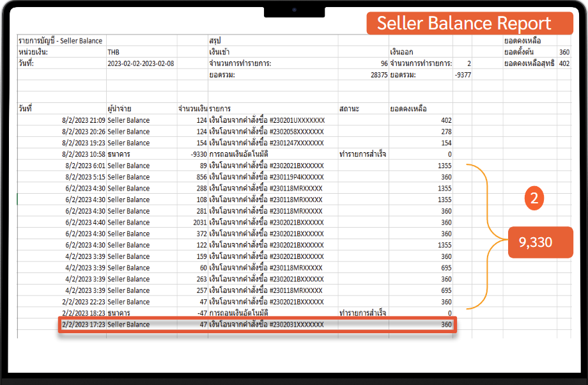The width and height of the screenshot is (588, 385).
Task: Click the "9,330" amount badge
Action: pyautogui.click(x=540, y=242)
